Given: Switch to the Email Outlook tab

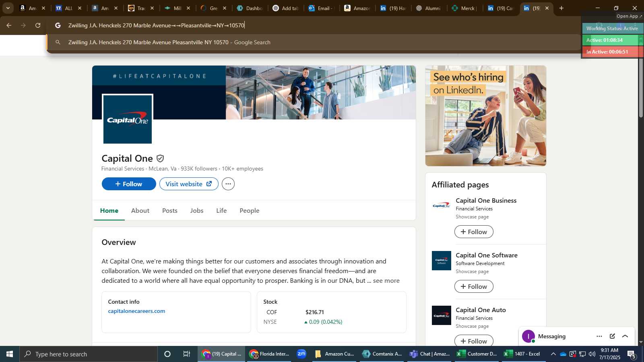Looking at the screenshot, I should tap(321, 8).
